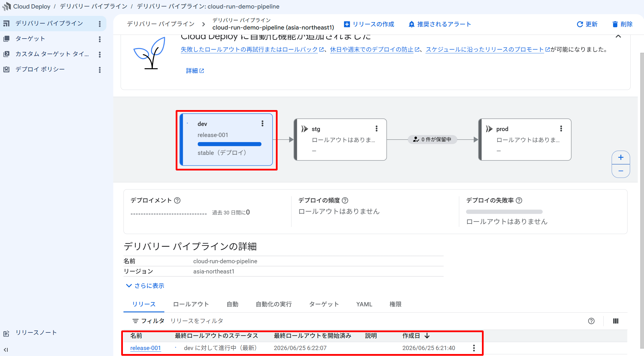
Task: Open more options for デリバリー パイプライン sidebar item
Action: (x=100, y=24)
